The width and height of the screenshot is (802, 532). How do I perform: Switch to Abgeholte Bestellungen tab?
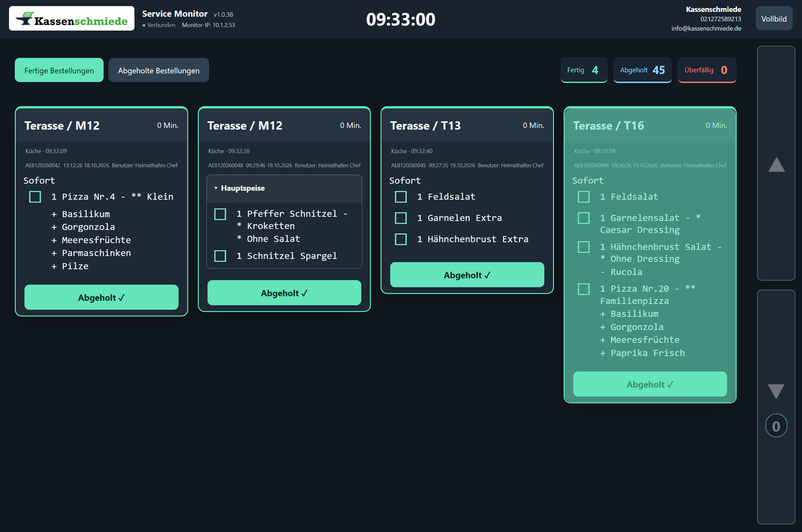coord(158,70)
